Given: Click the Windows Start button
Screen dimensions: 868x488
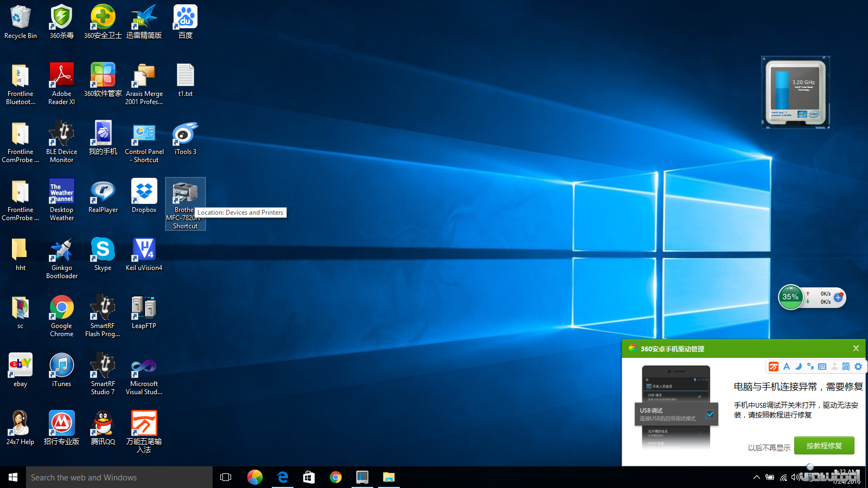Looking at the screenshot, I should tap(13, 477).
